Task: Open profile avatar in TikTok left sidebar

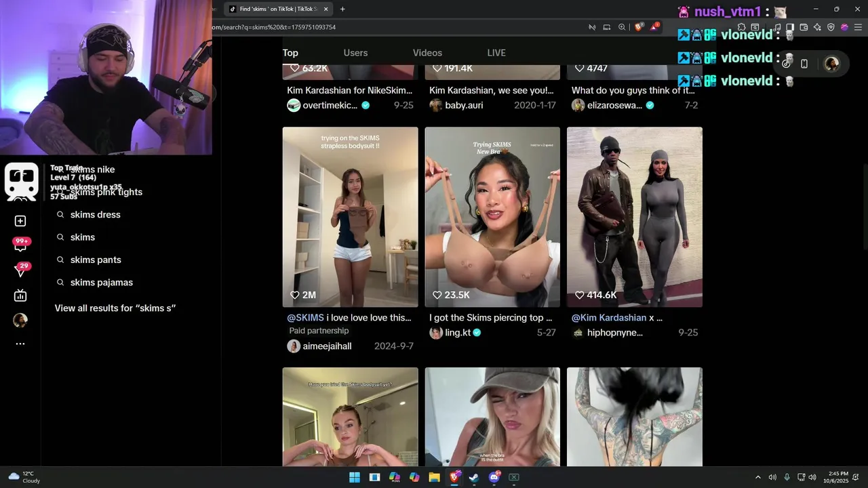Action: 20,321
